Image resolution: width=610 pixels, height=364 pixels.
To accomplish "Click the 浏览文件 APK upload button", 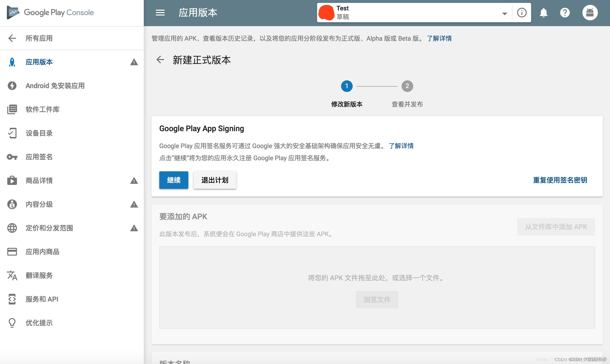I will [x=376, y=299].
